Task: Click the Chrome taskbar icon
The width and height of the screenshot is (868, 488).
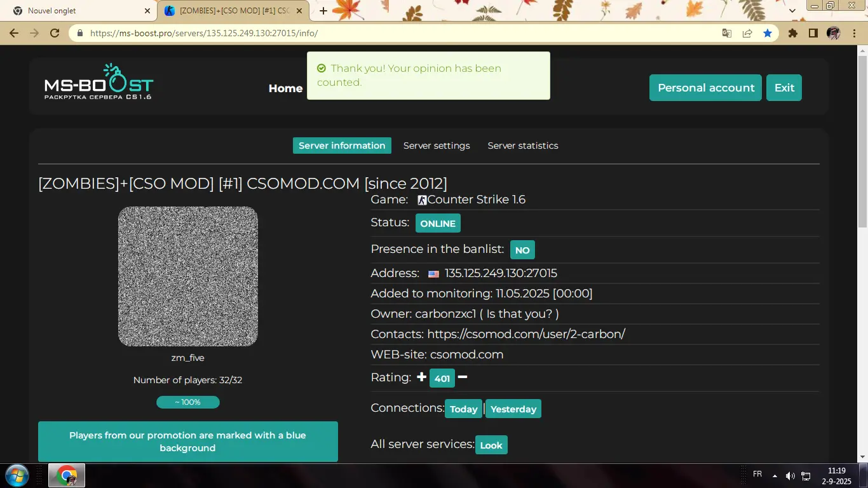Action: coord(67,475)
